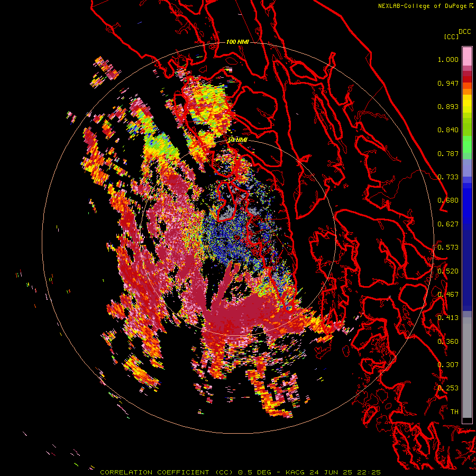476x476 pixels.
Task: Click the 0.947 scale value
Action: pos(448,83)
